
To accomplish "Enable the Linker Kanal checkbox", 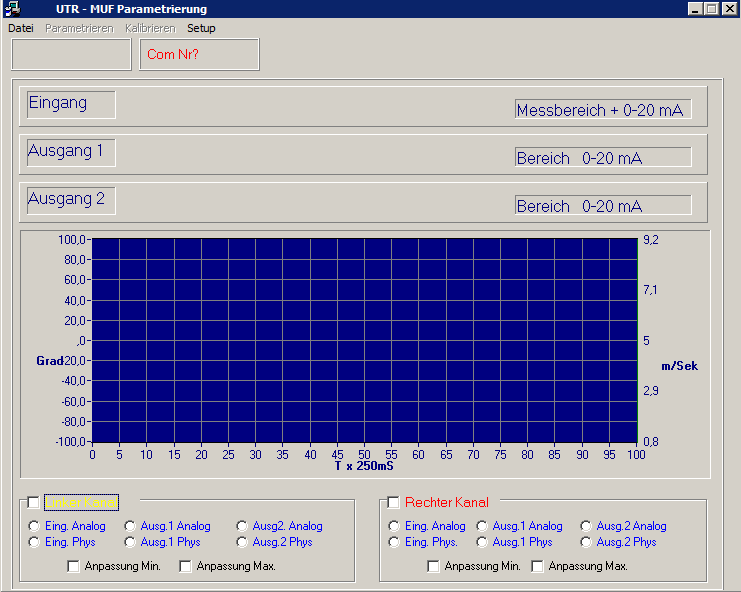I will tap(33, 502).
